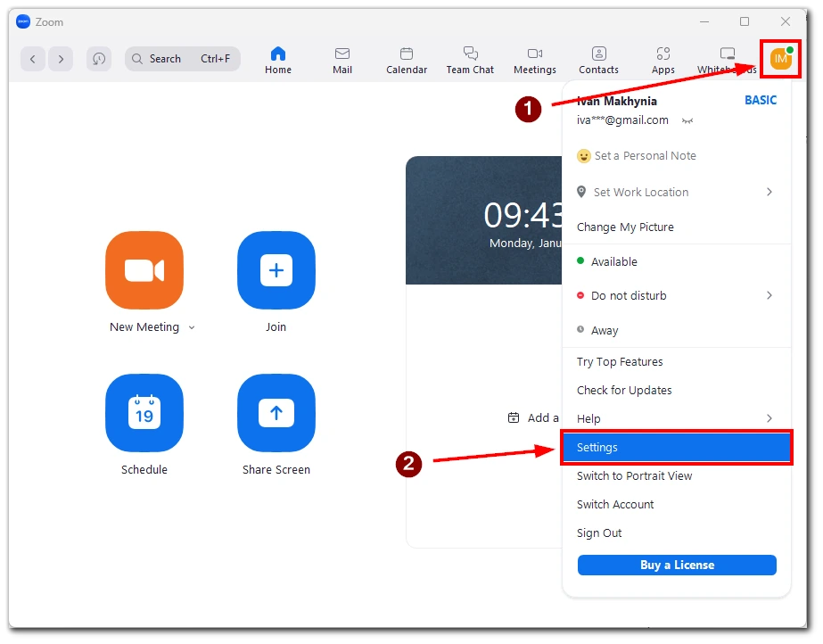Open Settings from the profile menu
The height and width of the screenshot is (644, 823).
676,448
